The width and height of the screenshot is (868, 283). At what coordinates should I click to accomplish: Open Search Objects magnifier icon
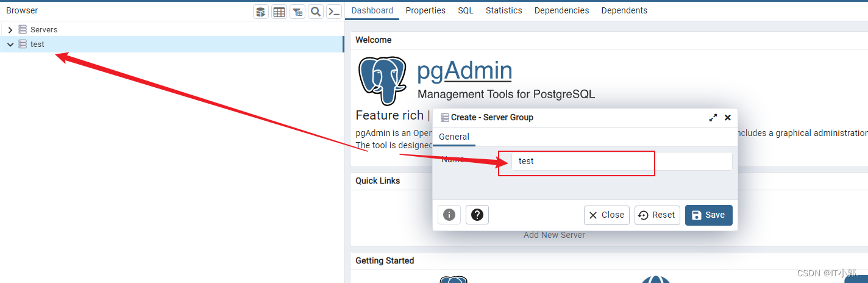pos(316,12)
